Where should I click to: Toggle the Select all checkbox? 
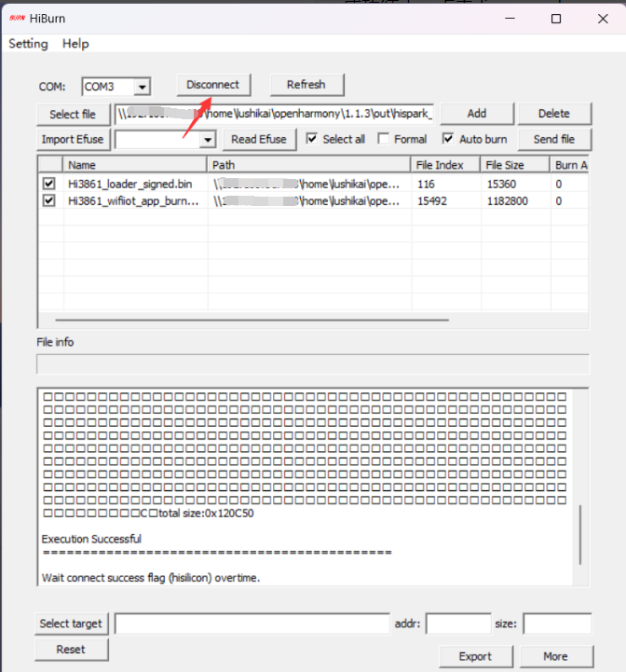point(312,139)
